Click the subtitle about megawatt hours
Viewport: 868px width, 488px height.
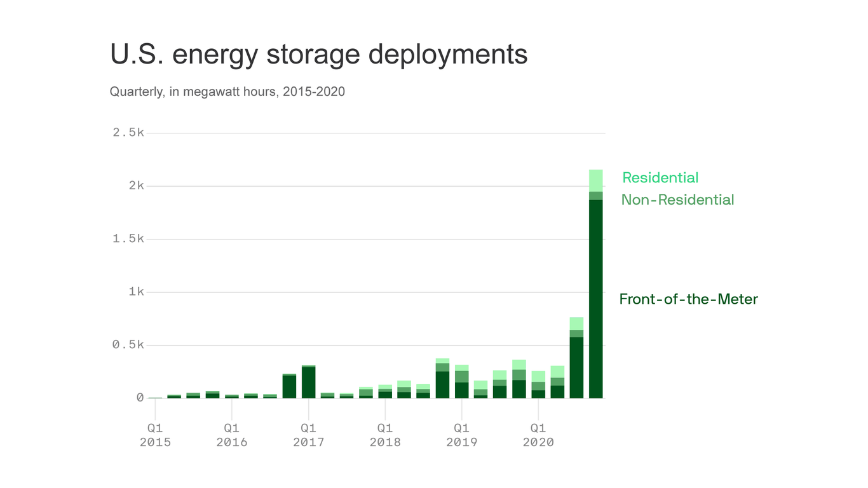point(227,91)
